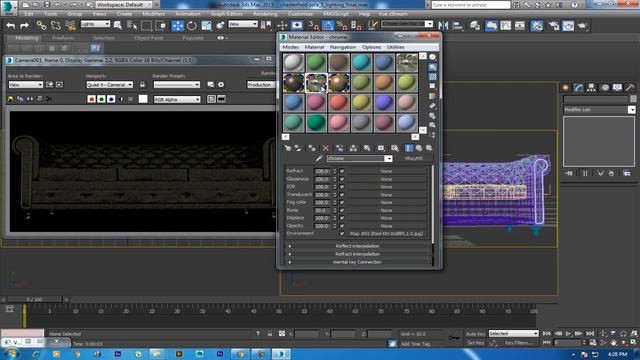
Task: Uncheck the Glossiness map checkbox
Action: coord(342,179)
